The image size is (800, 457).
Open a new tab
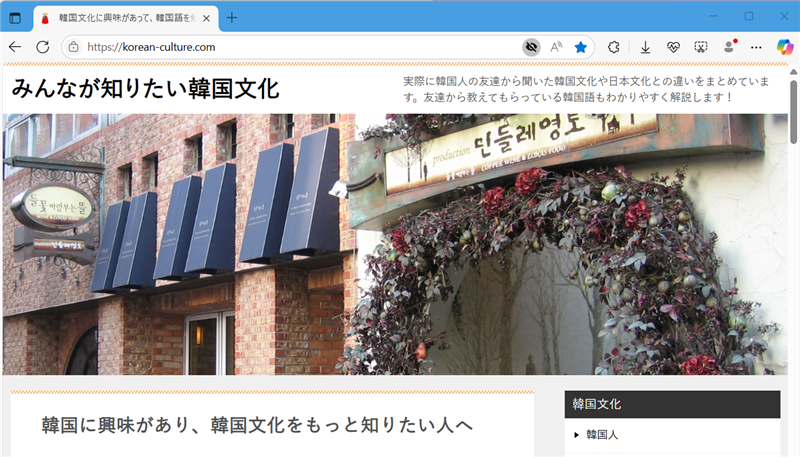coord(232,17)
